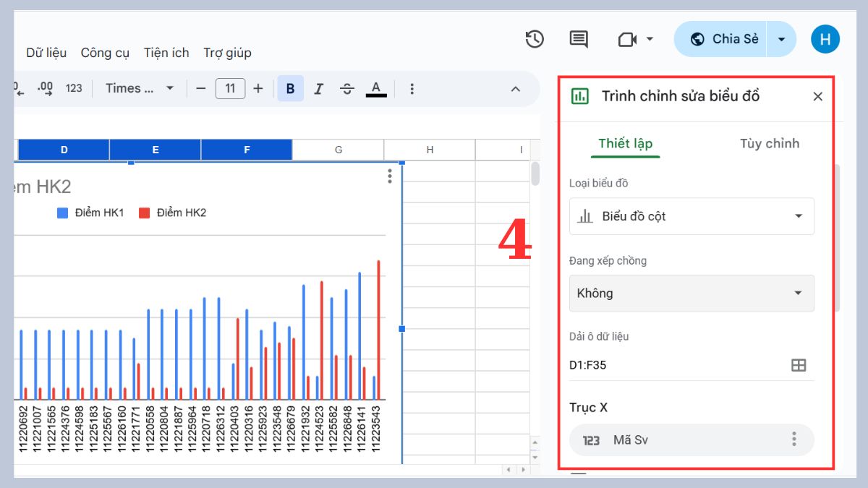The width and height of the screenshot is (868, 488).
Task: Click the increase decimal places icon
Action: coord(43,87)
